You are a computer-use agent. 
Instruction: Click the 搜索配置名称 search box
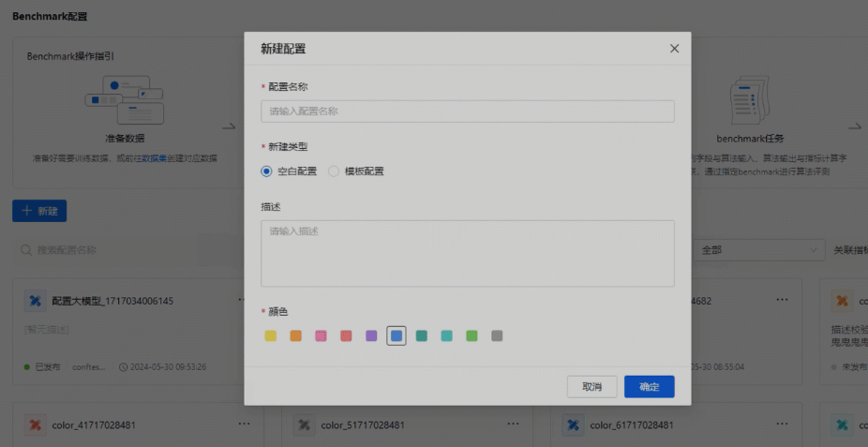pyautogui.click(x=127, y=250)
